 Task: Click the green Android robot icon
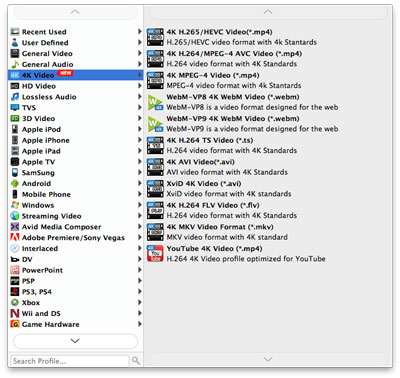(x=15, y=183)
